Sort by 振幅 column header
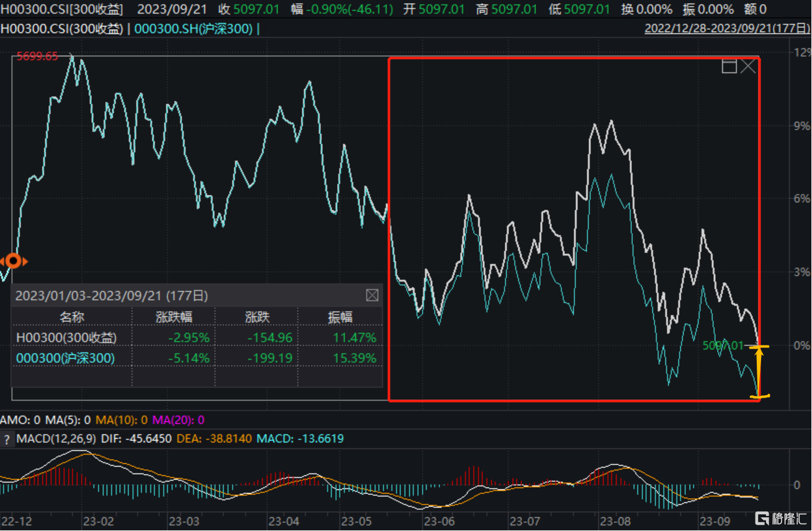Image resolution: width=812 pixels, height=531 pixels. (340, 317)
